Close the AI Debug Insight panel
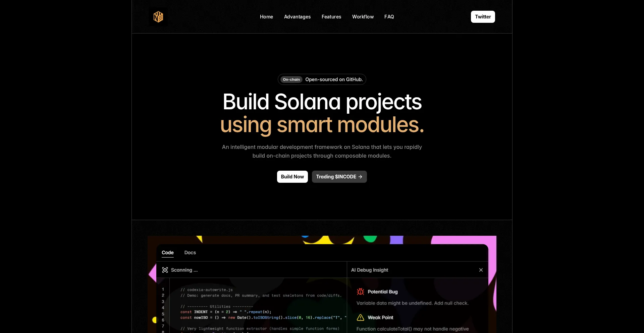 (x=481, y=270)
